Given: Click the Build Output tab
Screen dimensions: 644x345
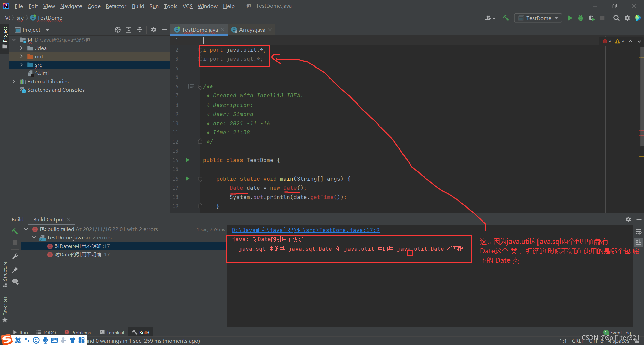Looking at the screenshot, I should point(49,219).
